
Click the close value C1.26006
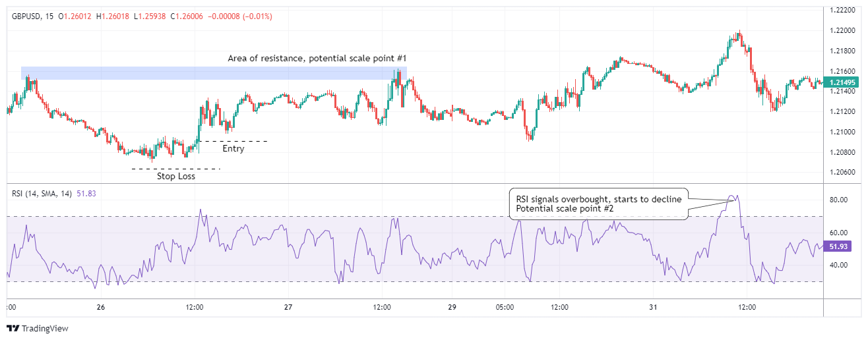tap(188, 16)
